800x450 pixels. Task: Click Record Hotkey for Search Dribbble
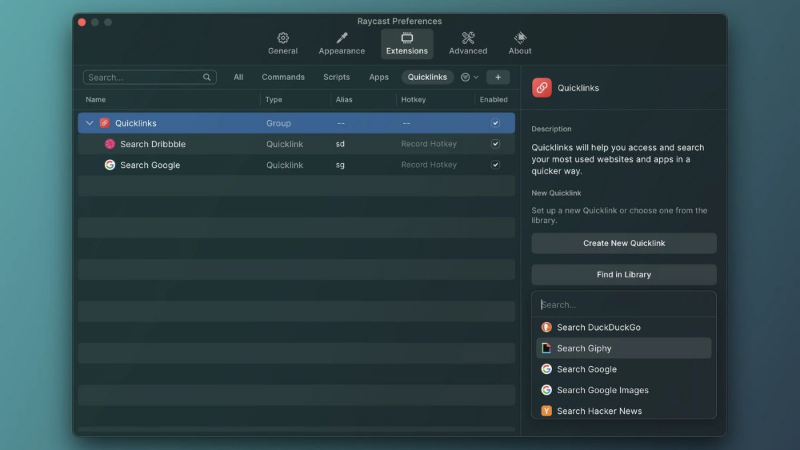(429, 144)
